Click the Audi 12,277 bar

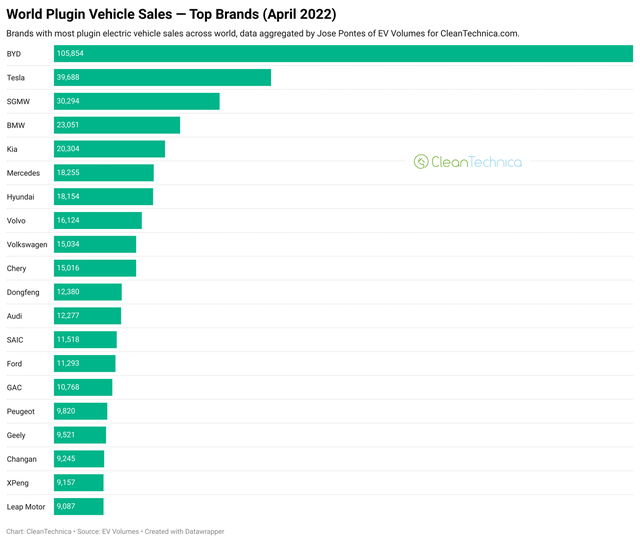87,316
